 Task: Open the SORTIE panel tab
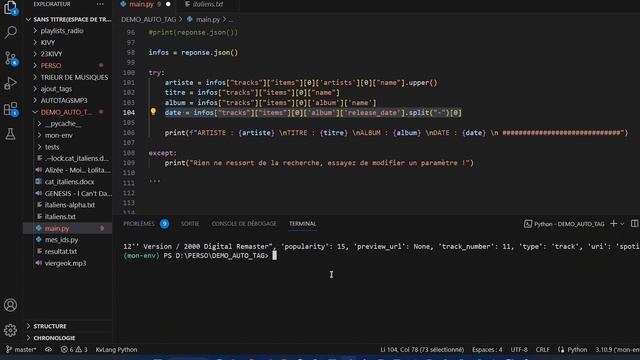click(190, 224)
